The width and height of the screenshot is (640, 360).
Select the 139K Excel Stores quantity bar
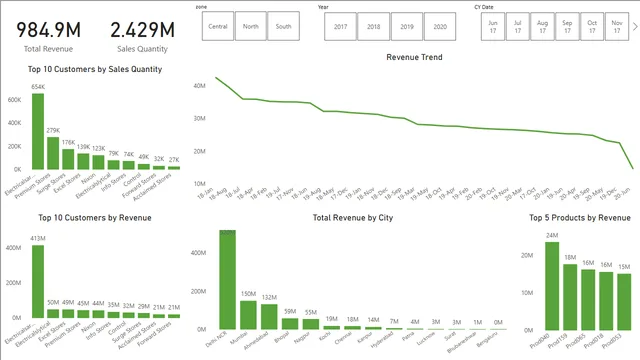pos(83,161)
